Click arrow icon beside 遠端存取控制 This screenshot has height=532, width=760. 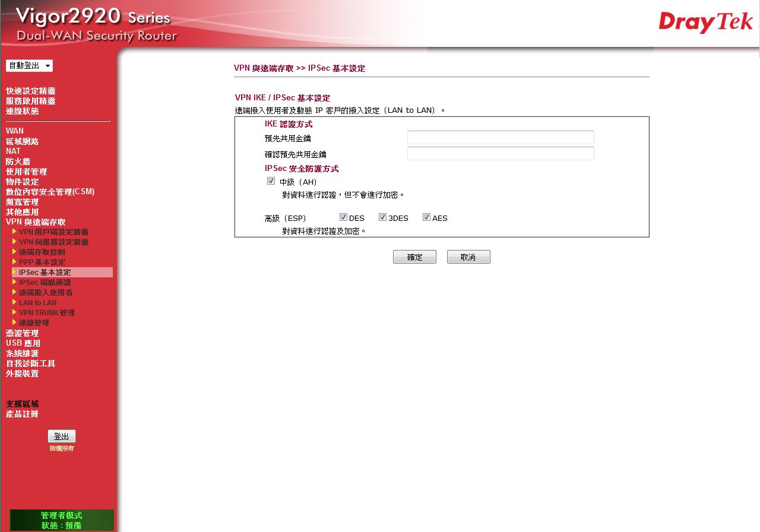click(x=14, y=252)
